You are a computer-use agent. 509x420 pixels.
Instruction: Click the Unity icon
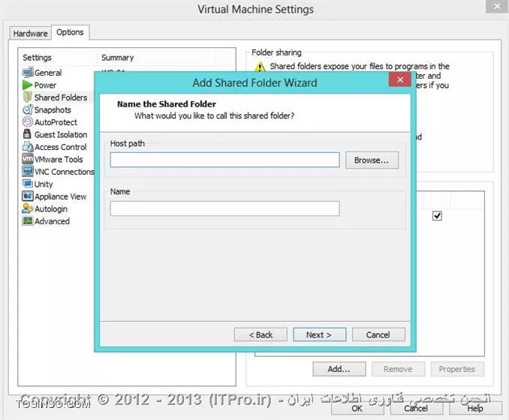28,184
